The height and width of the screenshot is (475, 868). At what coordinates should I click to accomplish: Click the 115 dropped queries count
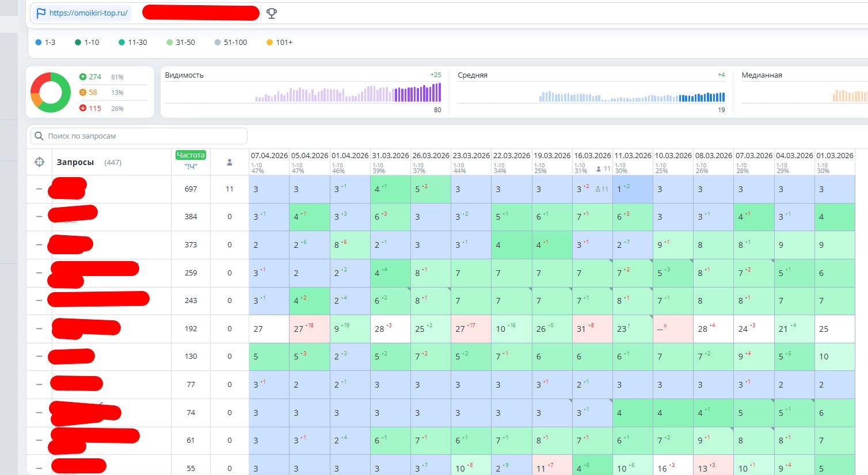pos(95,108)
